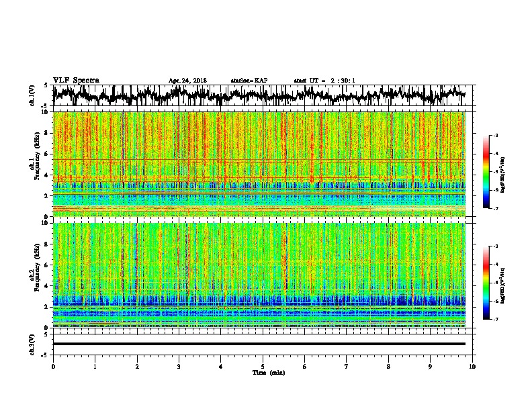Click time axis tick label 10
Screen dimensions: 532x411
(x=472, y=367)
